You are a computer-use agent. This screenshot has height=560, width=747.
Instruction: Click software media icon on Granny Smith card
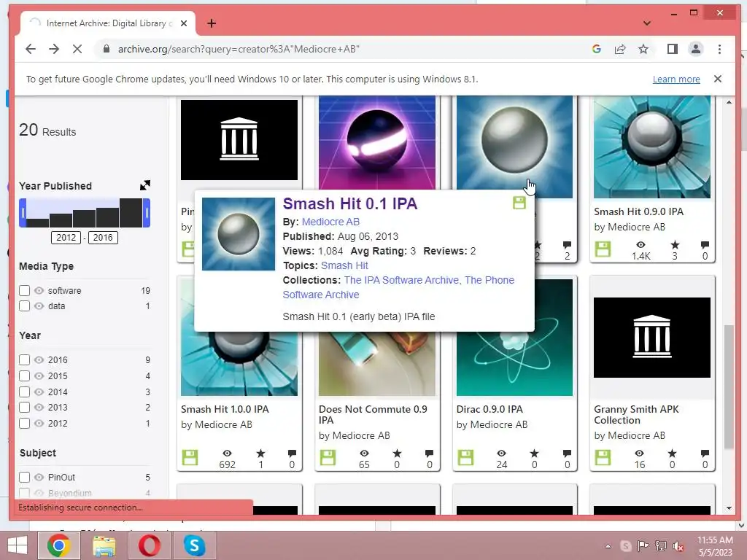point(603,458)
